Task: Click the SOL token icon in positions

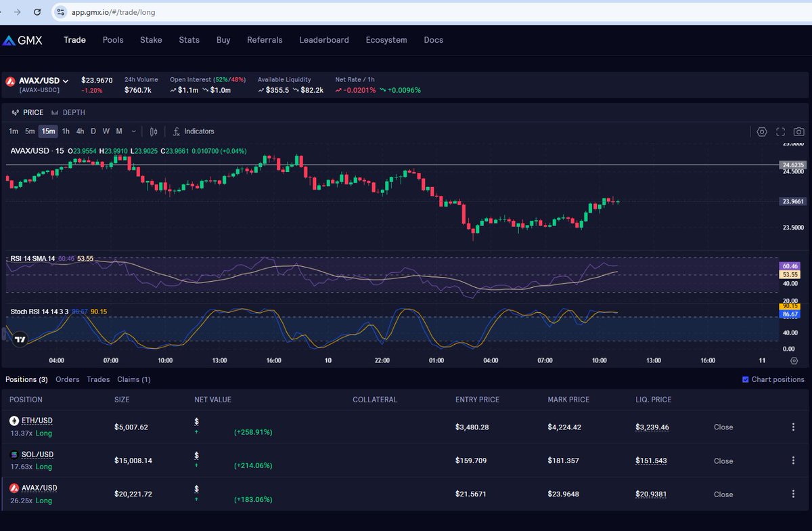Action: pos(14,454)
